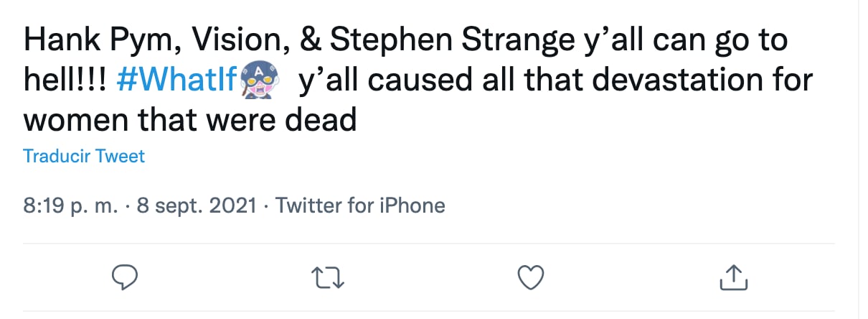Screen dimensions: 868x319
Task: Click the ampersand before Stephen Strange
Action: pyautogui.click(x=309, y=42)
